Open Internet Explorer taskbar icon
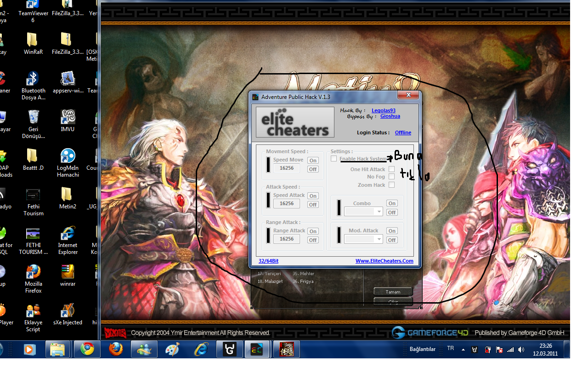Screen dimensions: 588x368 click(x=201, y=350)
